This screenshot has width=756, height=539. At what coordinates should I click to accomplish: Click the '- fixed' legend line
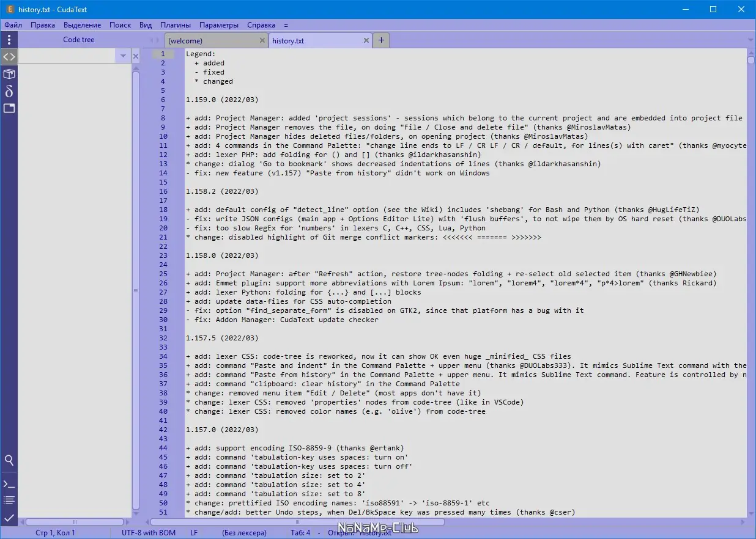(209, 72)
